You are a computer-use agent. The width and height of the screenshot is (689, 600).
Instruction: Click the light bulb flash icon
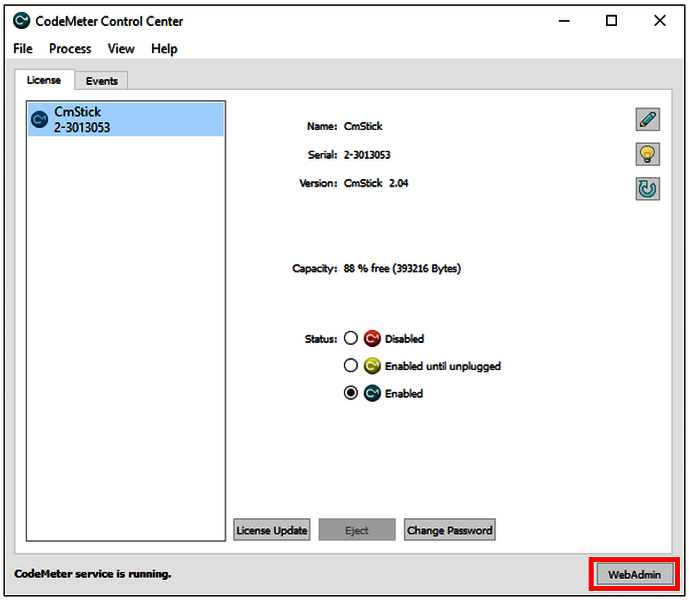coord(647,154)
